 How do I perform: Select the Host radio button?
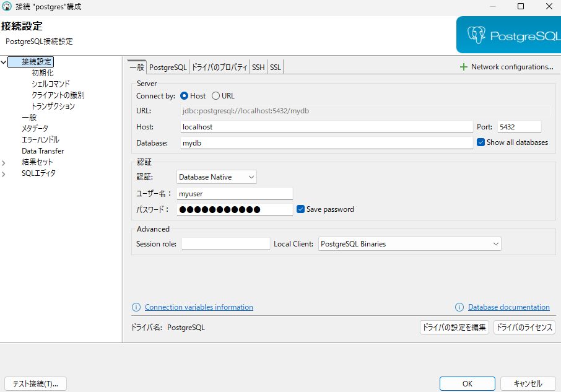click(185, 96)
